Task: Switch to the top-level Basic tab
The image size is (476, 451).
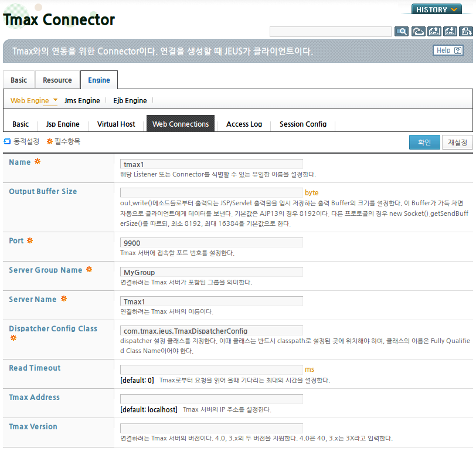Action: click(19, 80)
